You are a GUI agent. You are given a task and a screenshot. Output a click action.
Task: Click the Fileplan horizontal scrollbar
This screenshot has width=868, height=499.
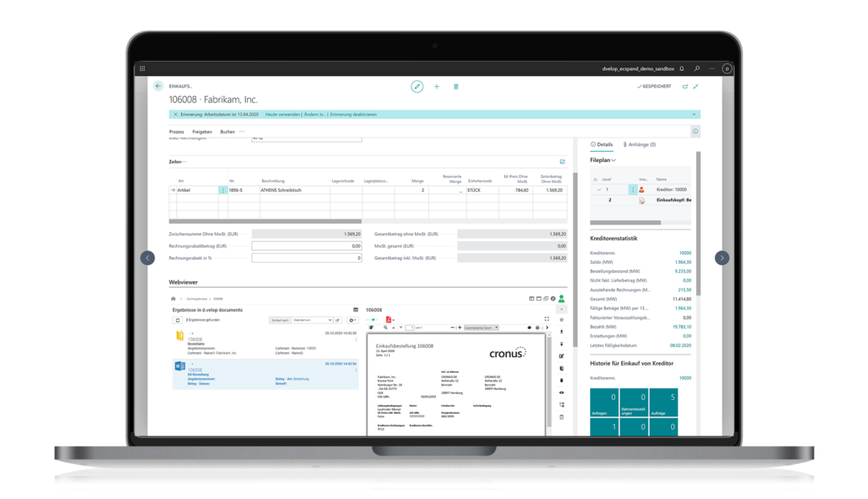(625, 223)
